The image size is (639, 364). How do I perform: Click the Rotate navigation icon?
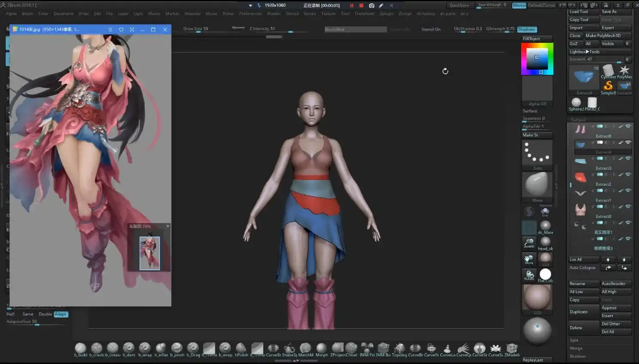pos(529,275)
